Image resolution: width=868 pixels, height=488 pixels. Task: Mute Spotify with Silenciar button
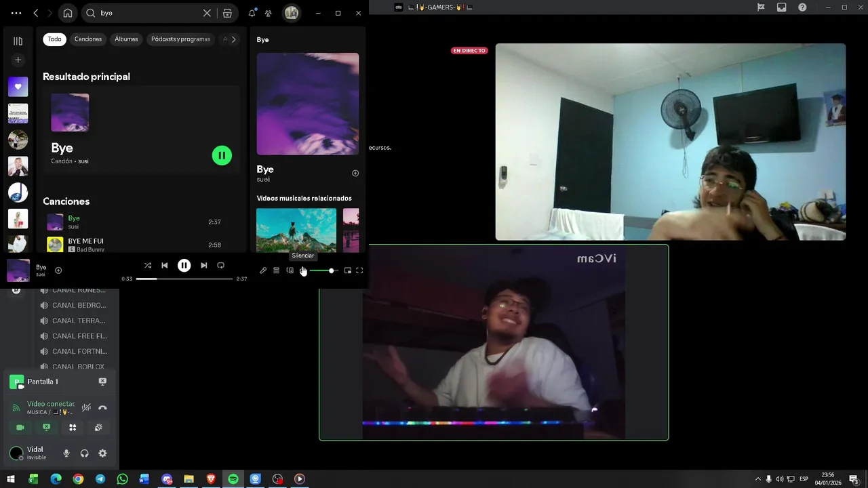point(303,270)
